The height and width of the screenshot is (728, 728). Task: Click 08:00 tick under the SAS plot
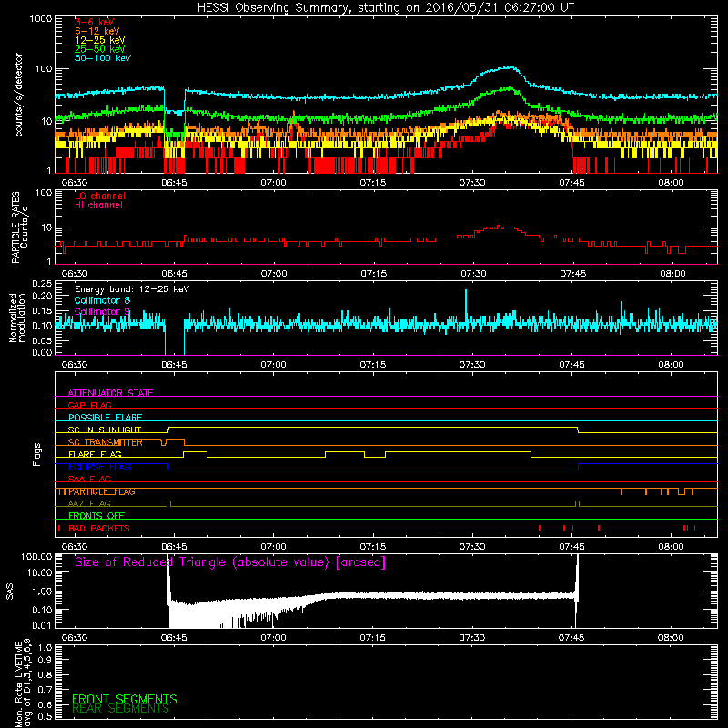pyautogui.click(x=671, y=638)
